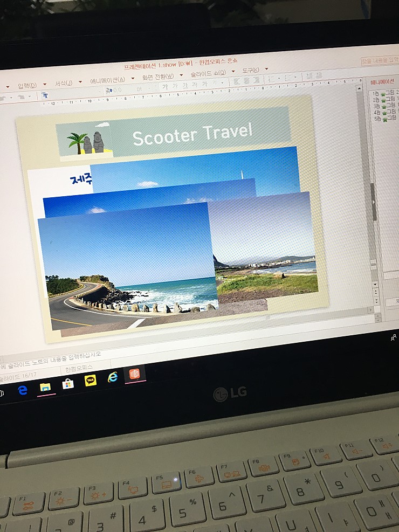Click horizontal scrollbar right arrow
Viewport: 399px width, 532px height.
pyautogui.click(x=370, y=310)
